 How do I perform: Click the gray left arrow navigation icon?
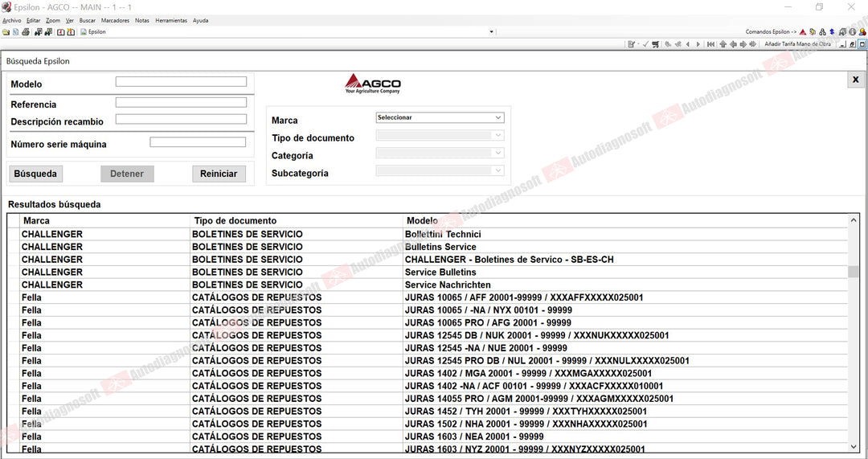pyautogui.click(x=733, y=44)
